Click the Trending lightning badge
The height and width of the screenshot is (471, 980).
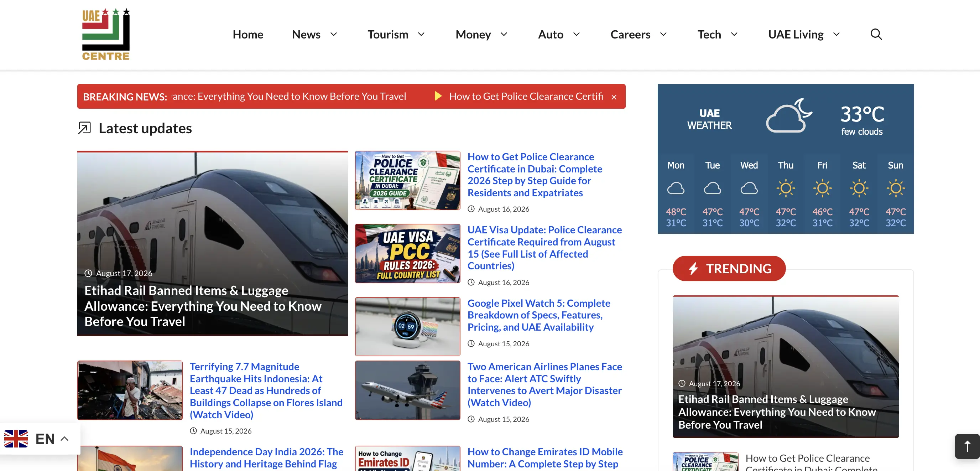click(x=729, y=268)
